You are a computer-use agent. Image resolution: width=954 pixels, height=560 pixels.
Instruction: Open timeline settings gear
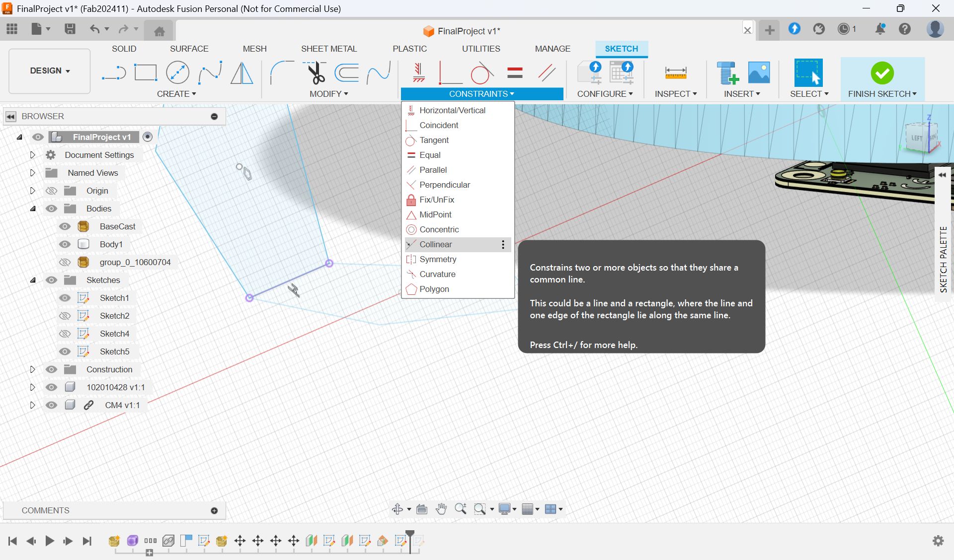(938, 541)
